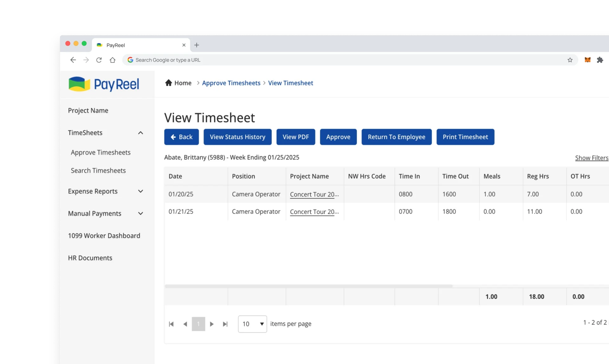Click the next page arrow in pagination

212,324
